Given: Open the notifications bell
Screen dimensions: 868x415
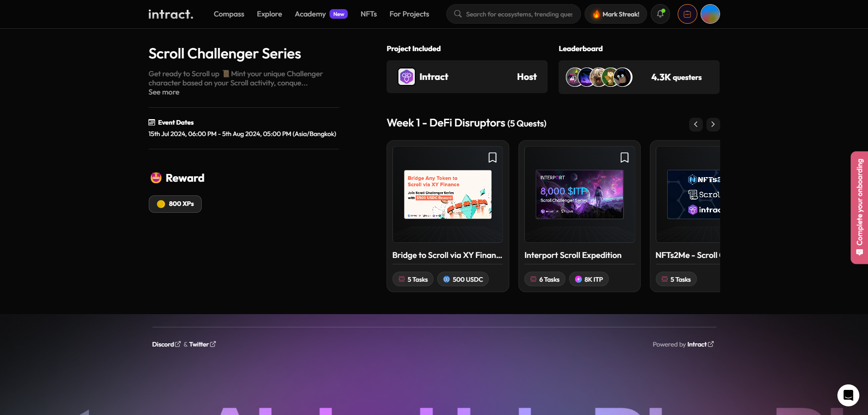Looking at the screenshot, I should tap(660, 14).
